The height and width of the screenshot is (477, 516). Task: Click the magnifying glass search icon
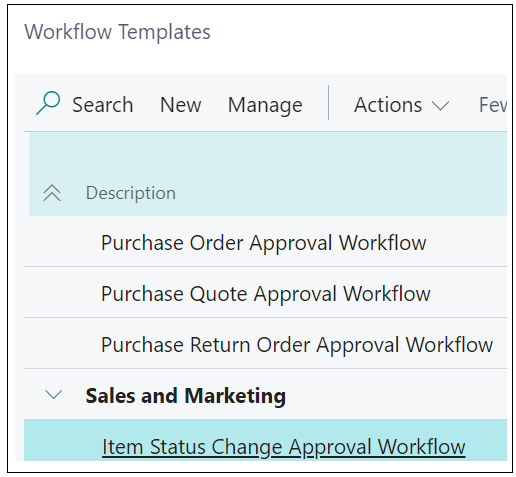click(48, 103)
